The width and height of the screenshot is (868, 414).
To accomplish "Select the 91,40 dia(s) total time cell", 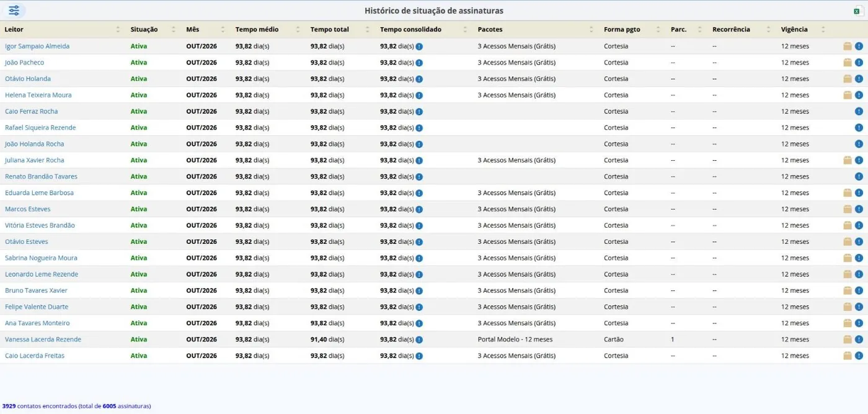I will click(x=327, y=340).
